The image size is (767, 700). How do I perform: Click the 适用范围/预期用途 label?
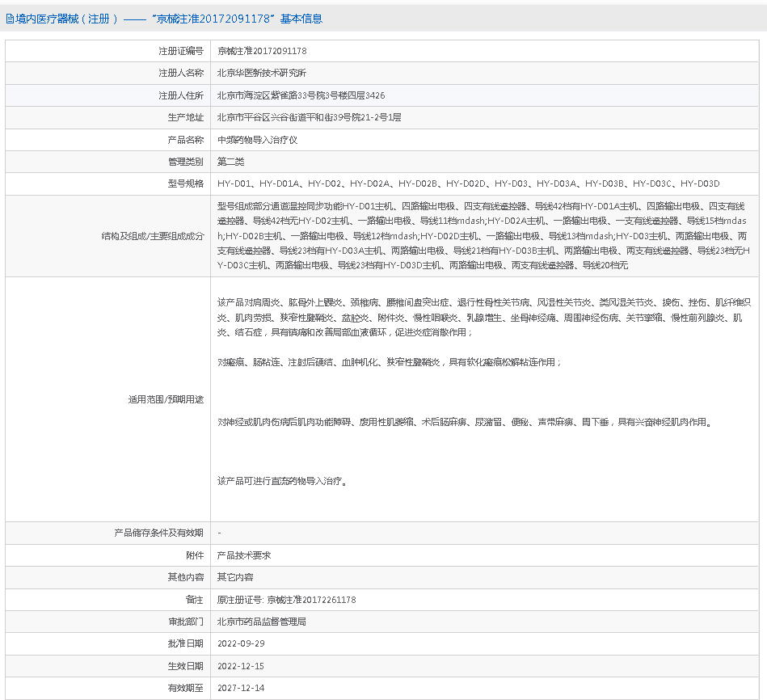coord(166,399)
